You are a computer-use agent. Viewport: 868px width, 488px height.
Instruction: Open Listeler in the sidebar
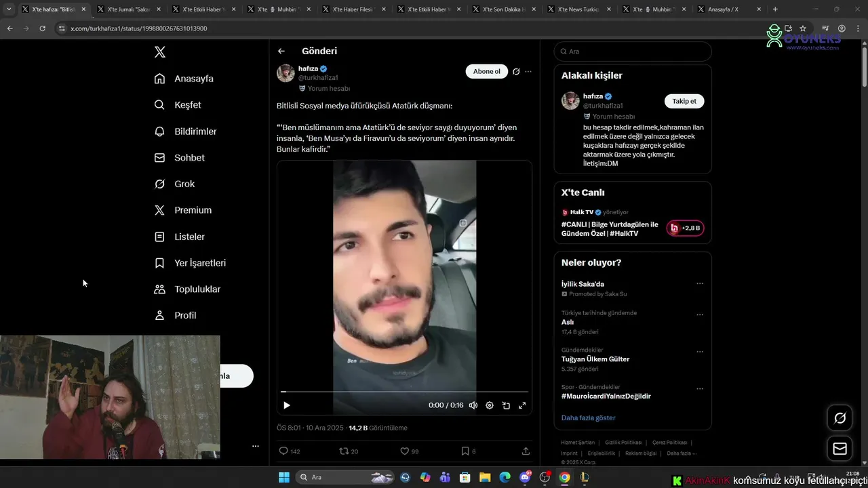click(x=179, y=237)
